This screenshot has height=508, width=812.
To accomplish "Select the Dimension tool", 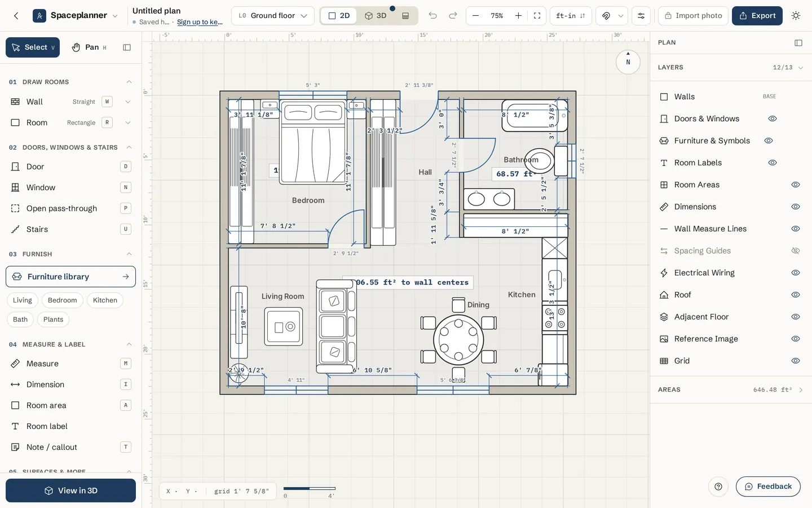I will tap(71, 384).
